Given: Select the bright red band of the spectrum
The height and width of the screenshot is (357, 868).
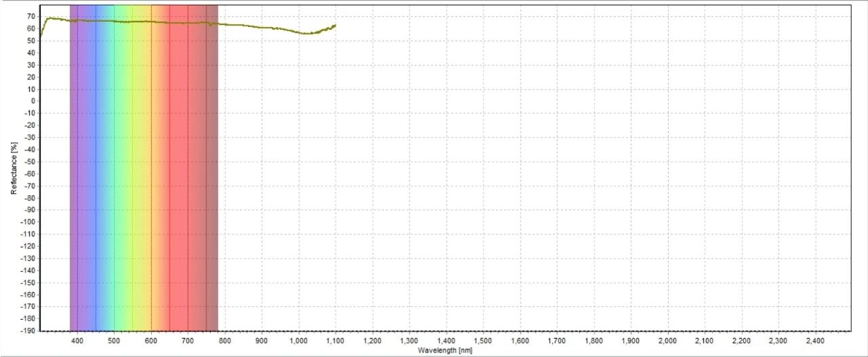Looking at the screenshot, I should (x=179, y=169).
